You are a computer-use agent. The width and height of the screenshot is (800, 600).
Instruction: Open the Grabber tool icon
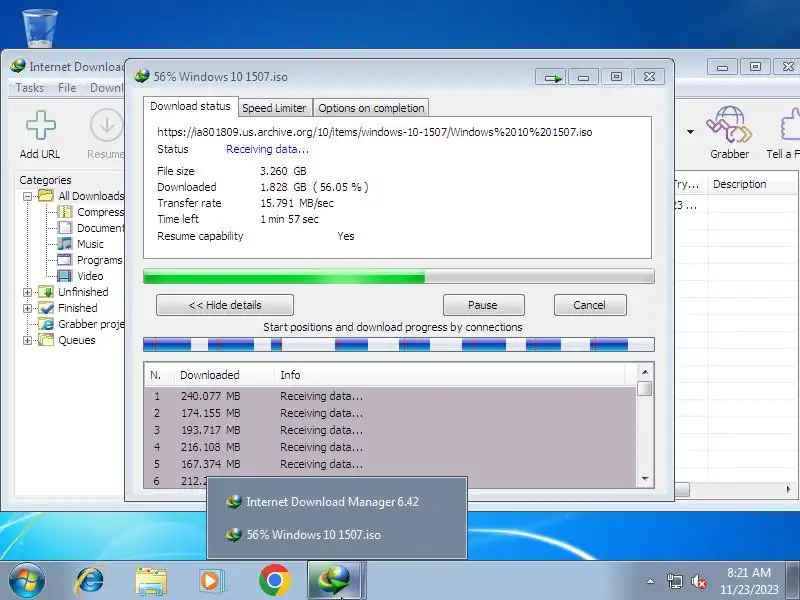pyautogui.click(x=729, y=124)
